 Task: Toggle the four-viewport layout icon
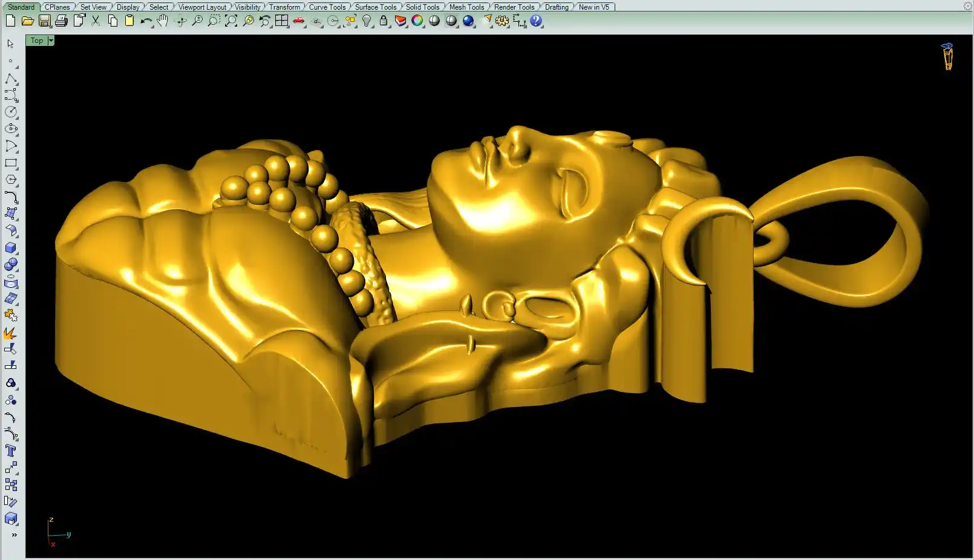coord(282,21)
